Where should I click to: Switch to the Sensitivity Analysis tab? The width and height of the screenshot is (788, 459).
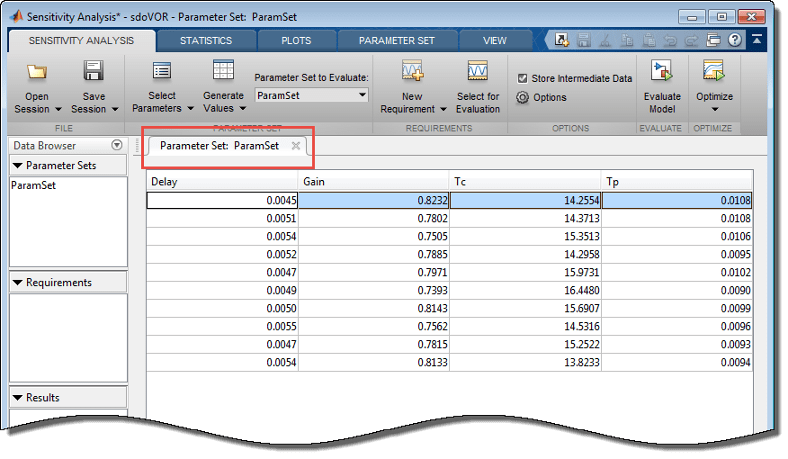[x=81, y=41]
